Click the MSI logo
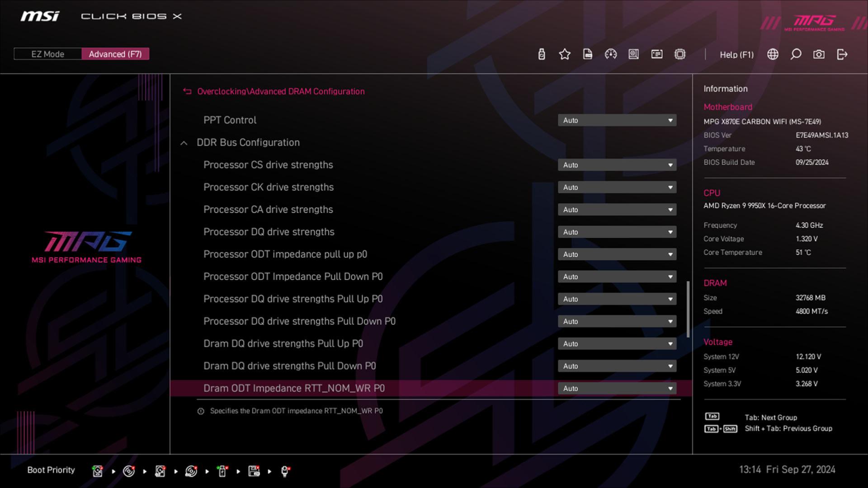The width and height of the screenshot is (868, 488). tap(40, 16)
